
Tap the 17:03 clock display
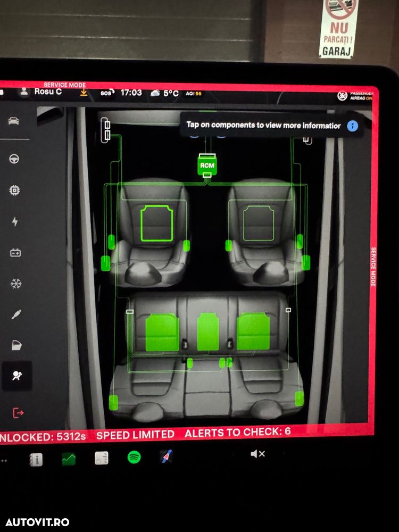click(131, 92)
